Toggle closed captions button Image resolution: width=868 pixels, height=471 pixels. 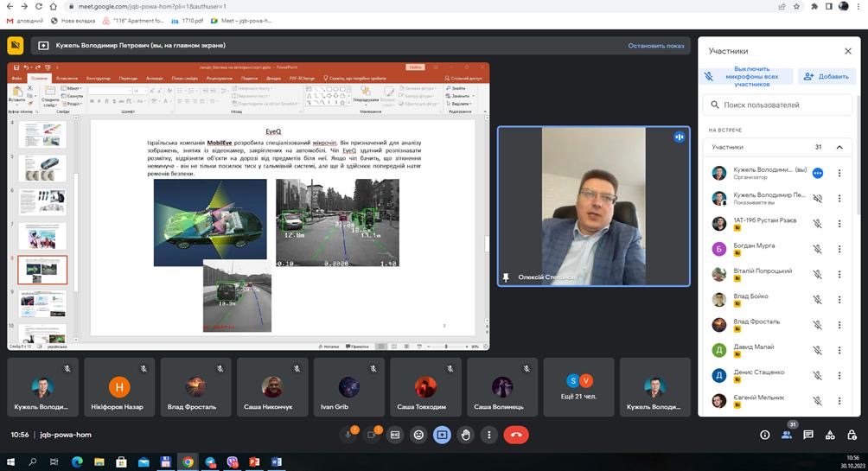tap(395, 435)
